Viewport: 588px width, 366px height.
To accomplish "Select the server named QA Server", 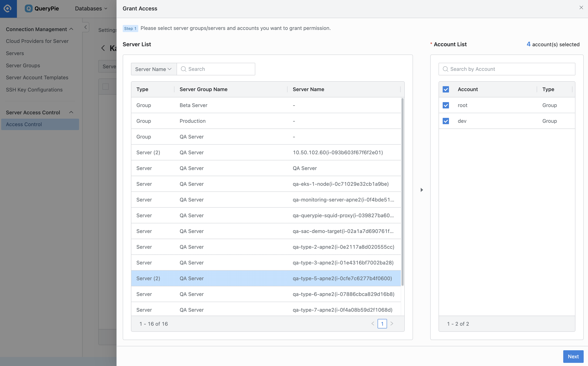I will tap(266, 168).
